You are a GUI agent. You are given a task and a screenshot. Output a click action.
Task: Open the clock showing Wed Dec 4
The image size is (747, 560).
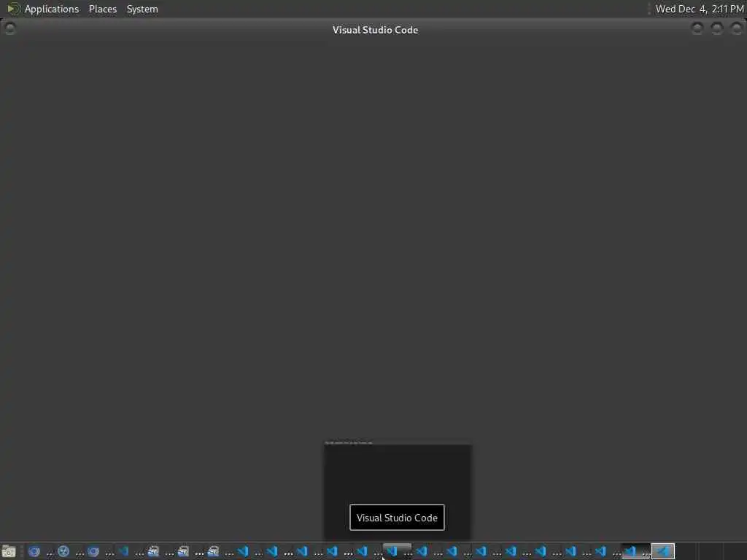point(700,9)
